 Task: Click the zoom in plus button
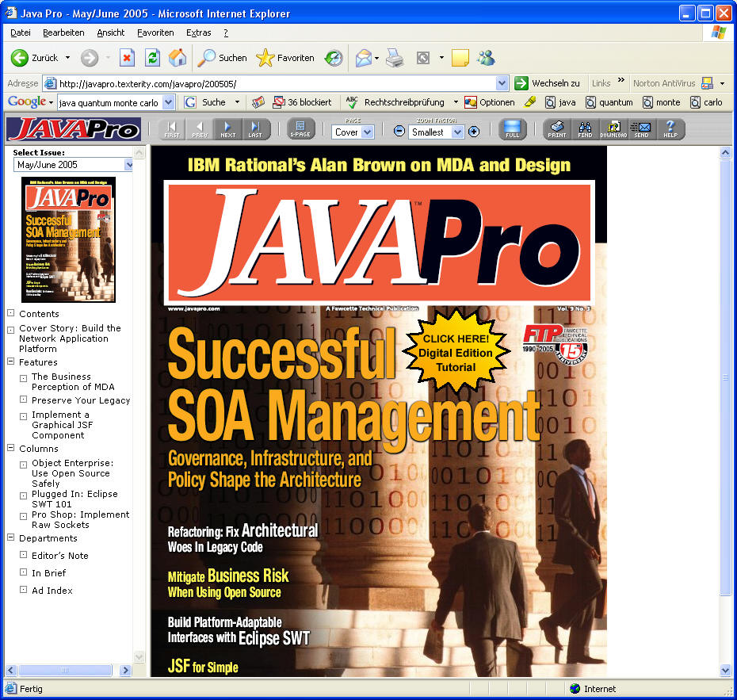(x=474, y=132)
